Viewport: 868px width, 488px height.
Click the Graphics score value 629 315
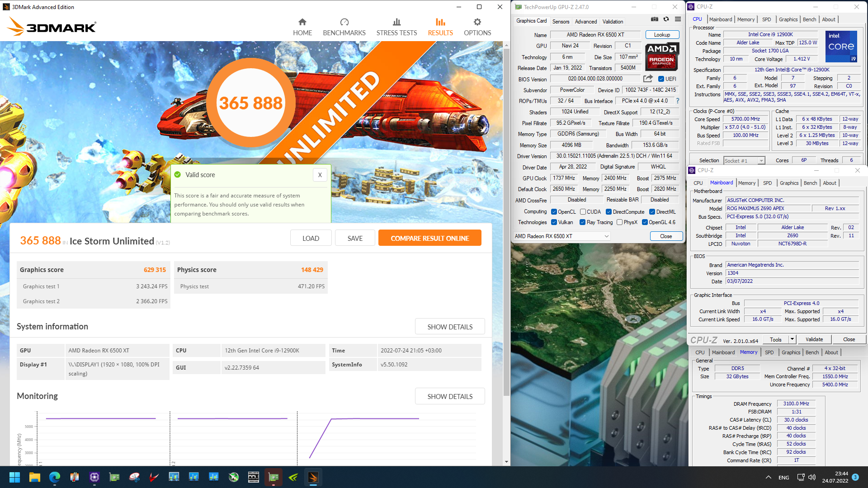[155, 270]
